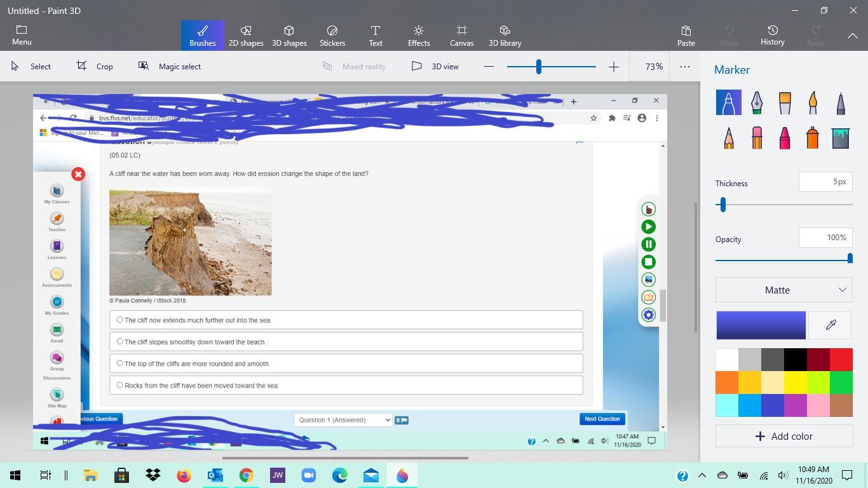The height and width of the screenshot is (488, 868).
Task: Select the Calligraphy pen brush
Action: [x=756, y=103]
